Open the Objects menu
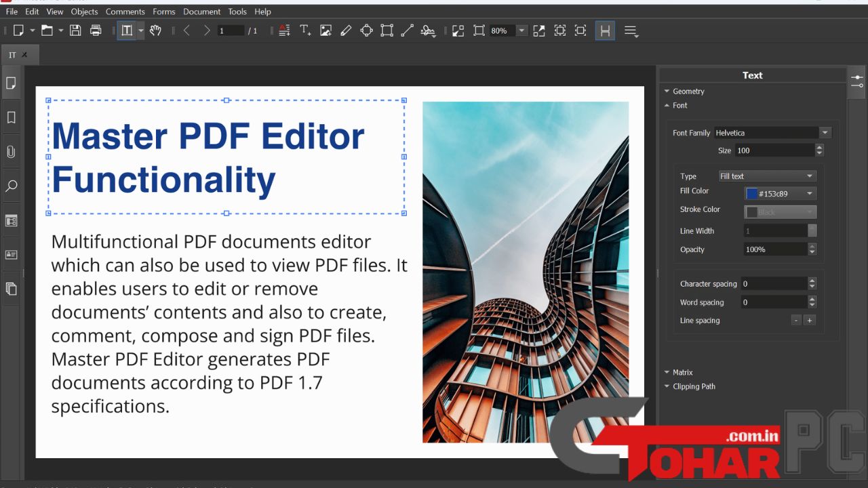This screenshot has width=868, height=488. pyautogui.click(x=84, y=12)
